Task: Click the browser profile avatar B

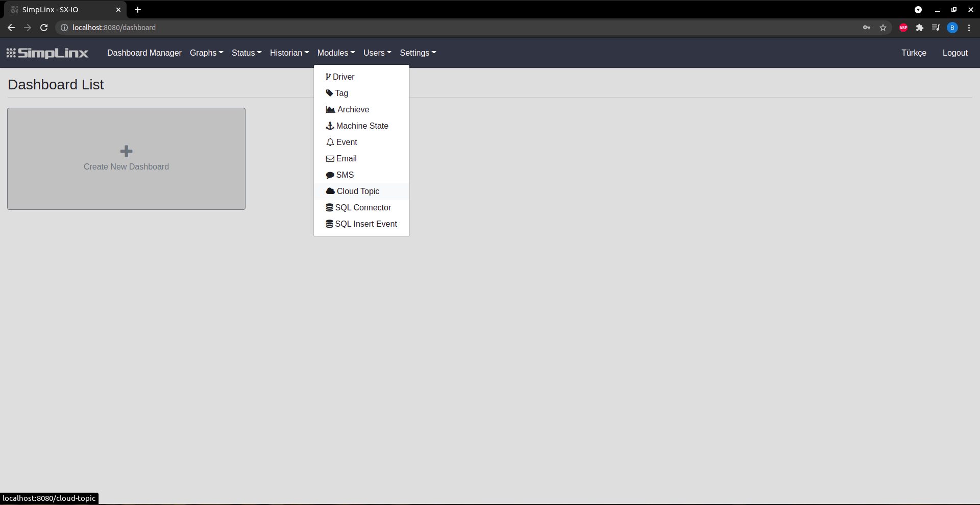Action: [x=952, y=28]
